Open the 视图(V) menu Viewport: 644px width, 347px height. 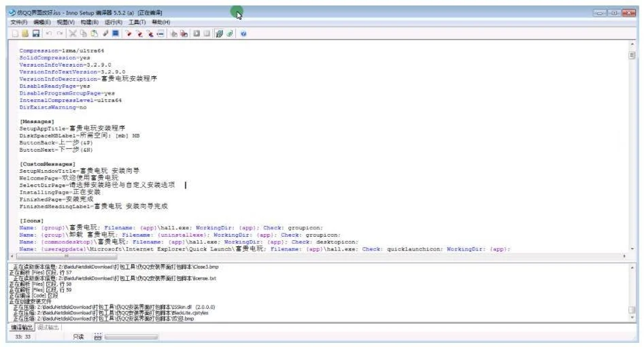point(66,22)
